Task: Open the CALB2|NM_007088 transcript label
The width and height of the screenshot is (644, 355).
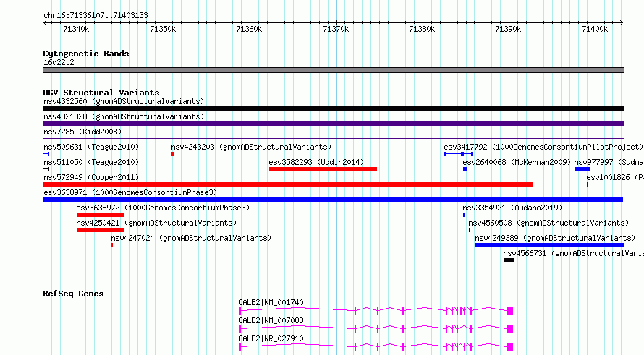Action: coord(271,320)
